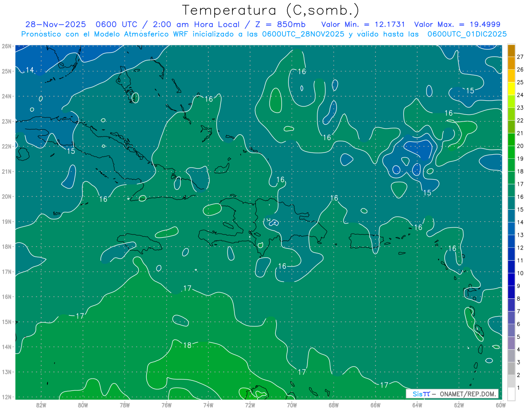Click the yellow swatch between legend values 24 and 25
Screen dimensions: 532x411
(511, 89)
